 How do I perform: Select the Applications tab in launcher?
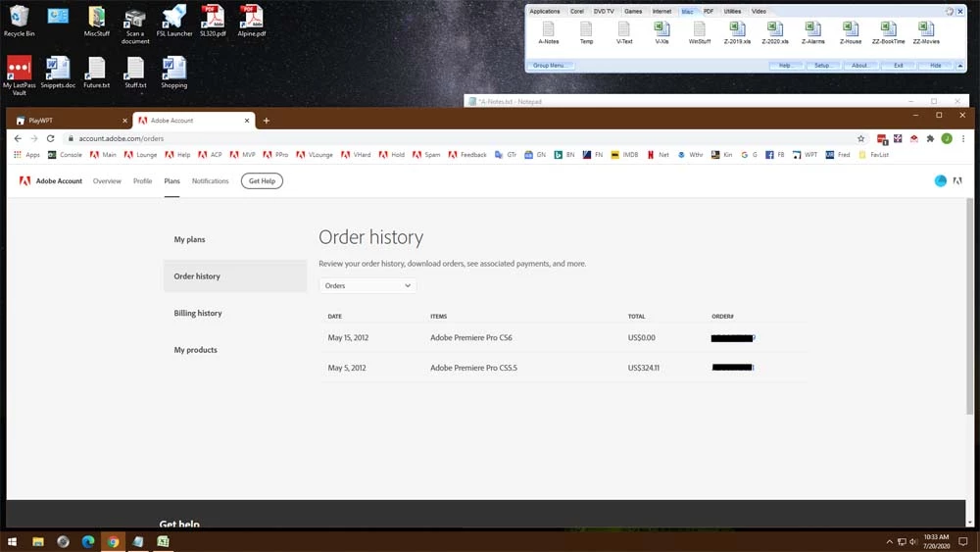(544, 11)
